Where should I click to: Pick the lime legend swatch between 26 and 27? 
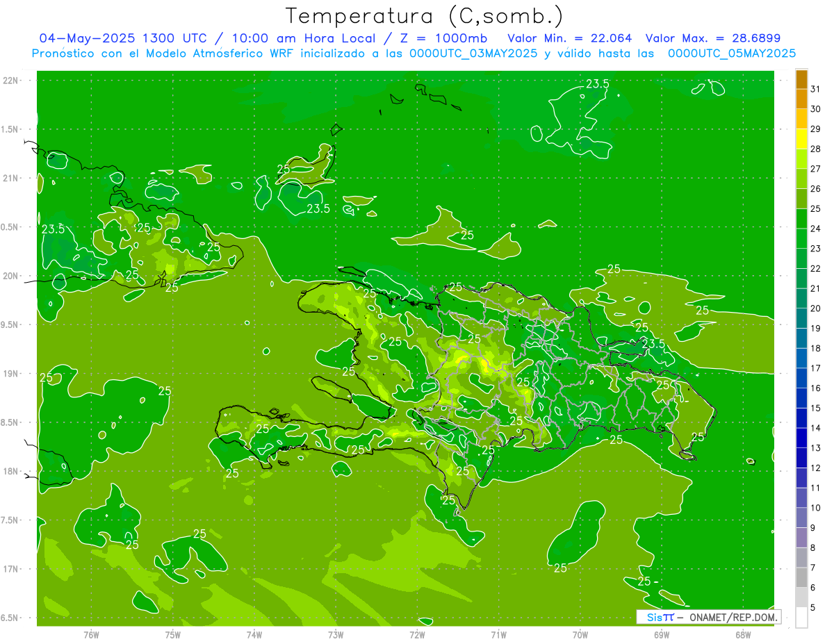click(x=801, y=179)
